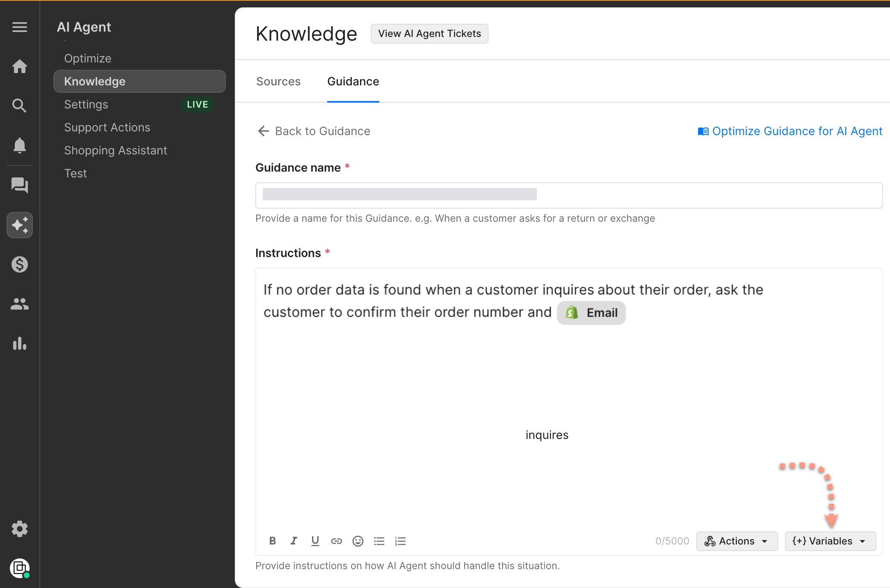This screenshot has width=890, height=588.
Task: Click the Knowledge page title
Action: [306, 34]
